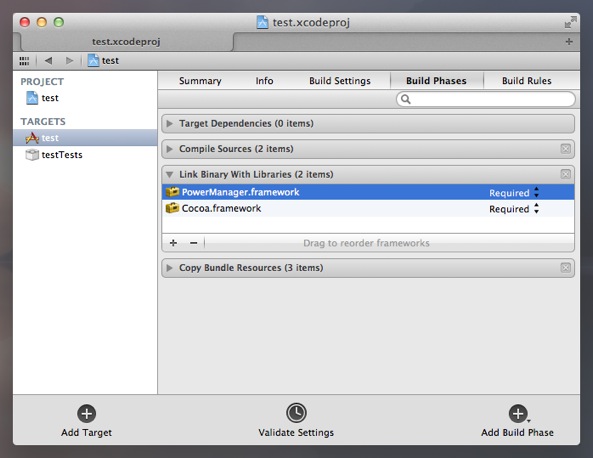593x458 pixels.
Task: Enter full screen mode
Action: pyautogui.click(x=570, y=22)
